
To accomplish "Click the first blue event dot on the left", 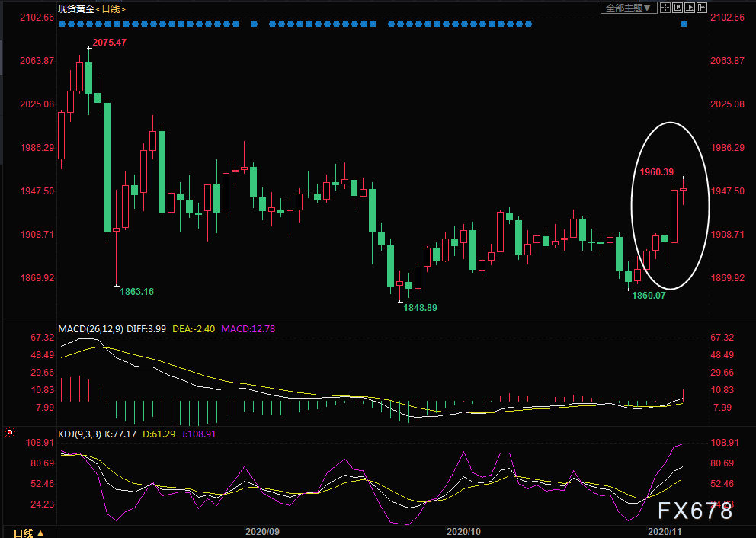I will [x=62, y=24].
